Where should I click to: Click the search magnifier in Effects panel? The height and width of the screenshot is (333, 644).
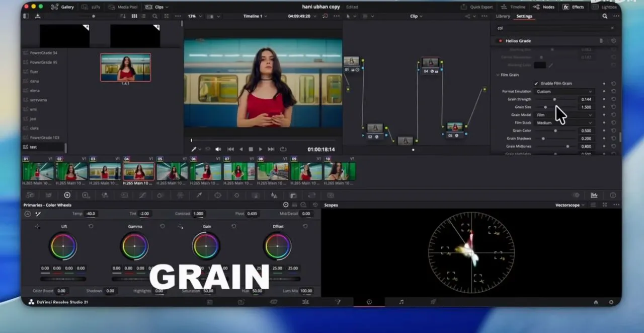(x=605, y=16)
